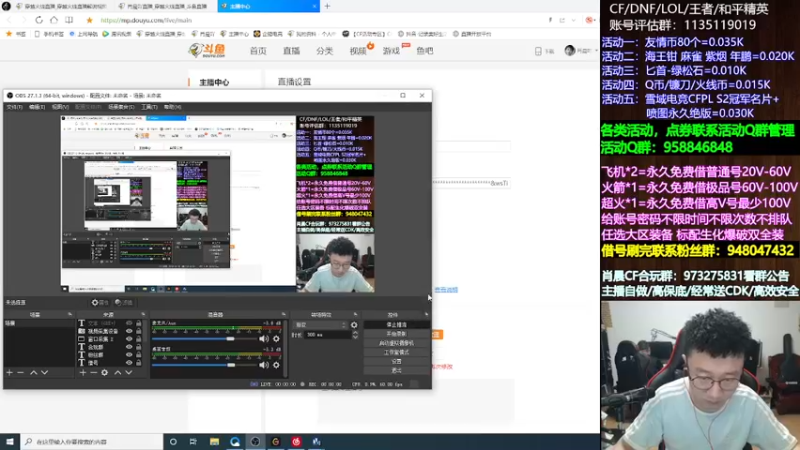
Task: Toggle lock on the window capture source
Action: (138, 339)
